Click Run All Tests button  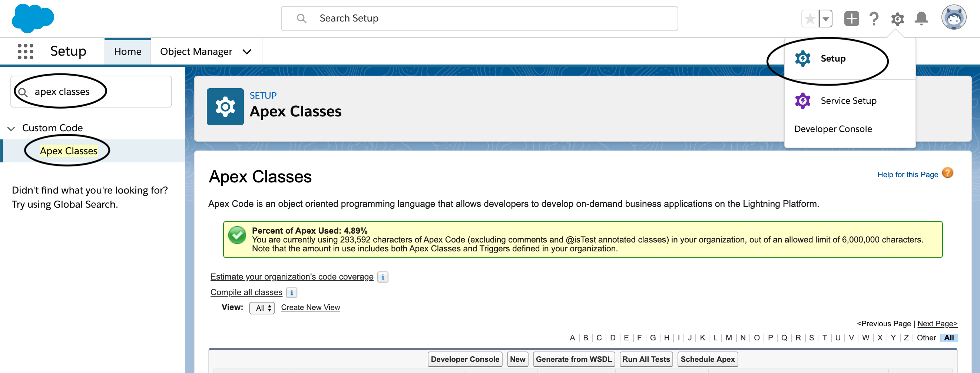point(646,359)
